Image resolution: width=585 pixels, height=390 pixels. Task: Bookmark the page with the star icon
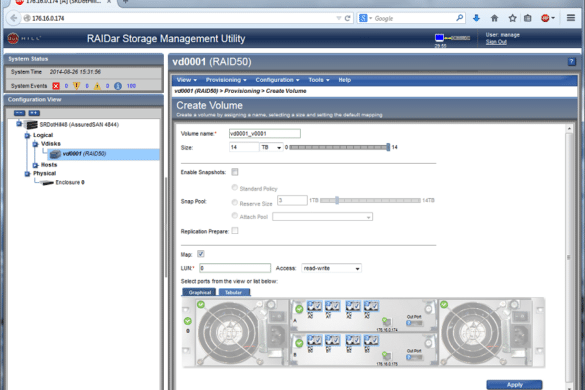(512, 18)
